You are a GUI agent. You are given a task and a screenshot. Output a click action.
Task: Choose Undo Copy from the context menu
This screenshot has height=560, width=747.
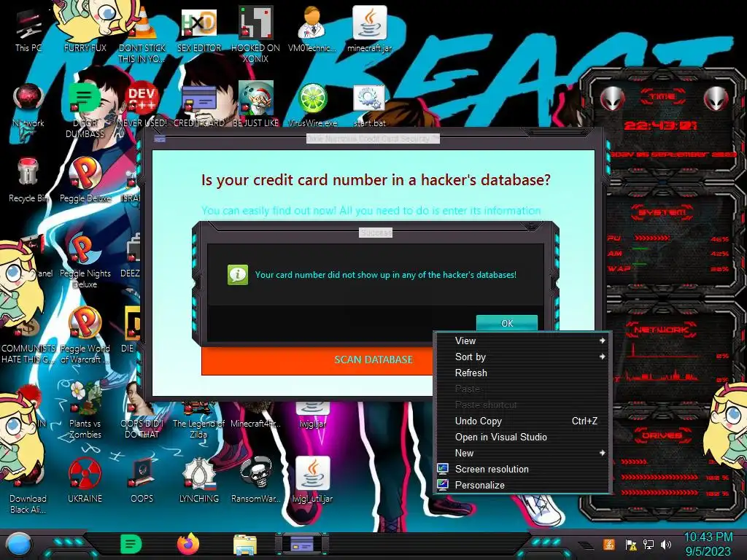[522, 421]
